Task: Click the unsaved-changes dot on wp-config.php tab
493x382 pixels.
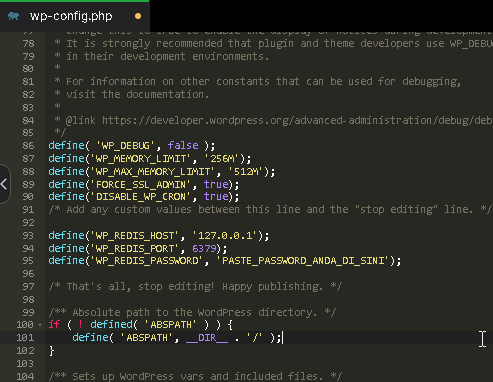Action: pos(138,16)
